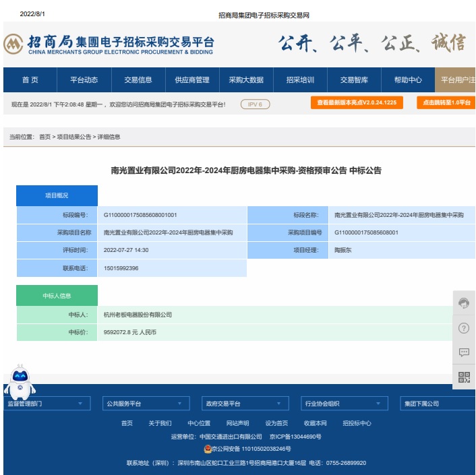Click the help question mark icon
The width and height of the screenshot is (476, 475).
click(x=464, y=328)
